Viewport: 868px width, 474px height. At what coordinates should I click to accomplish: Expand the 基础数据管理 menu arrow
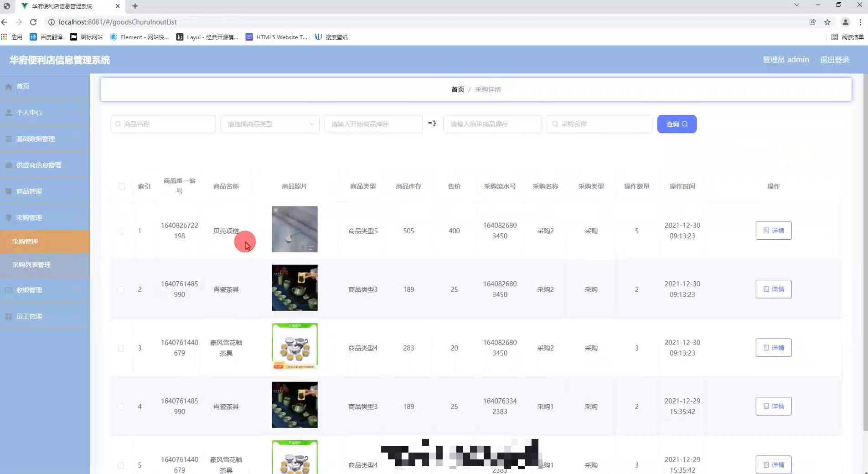pos(78,139)
